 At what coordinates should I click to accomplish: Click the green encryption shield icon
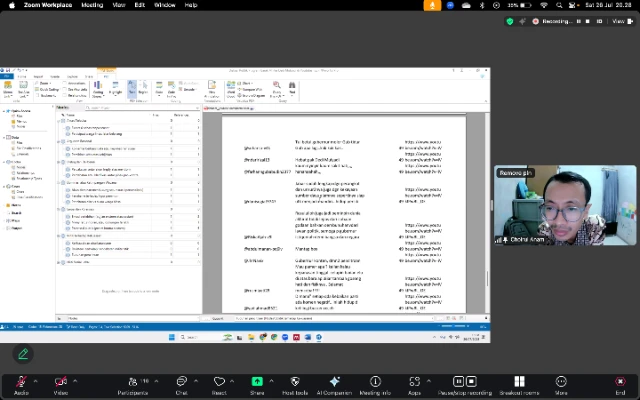[510, 22]
